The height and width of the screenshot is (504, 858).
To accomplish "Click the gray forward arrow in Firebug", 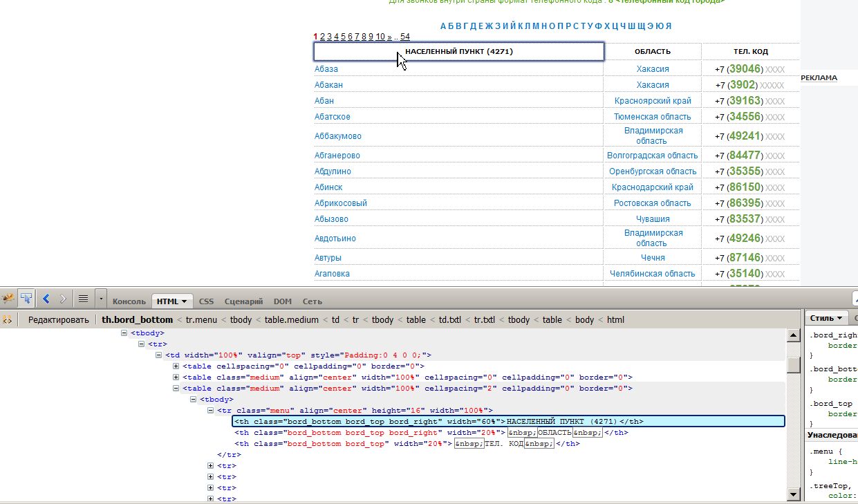I will 63,299.
